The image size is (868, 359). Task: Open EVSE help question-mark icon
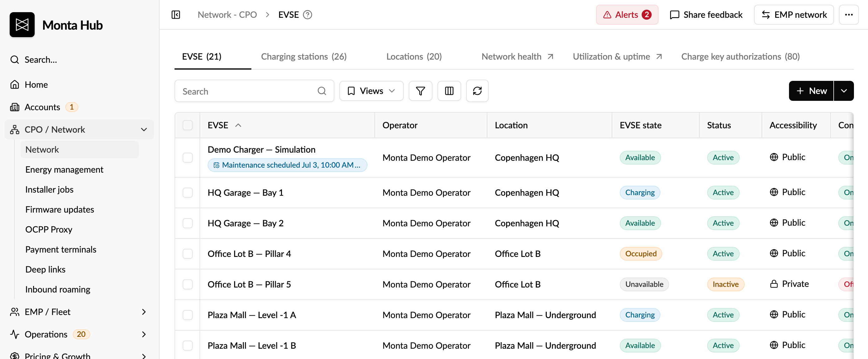pos(307,15)
